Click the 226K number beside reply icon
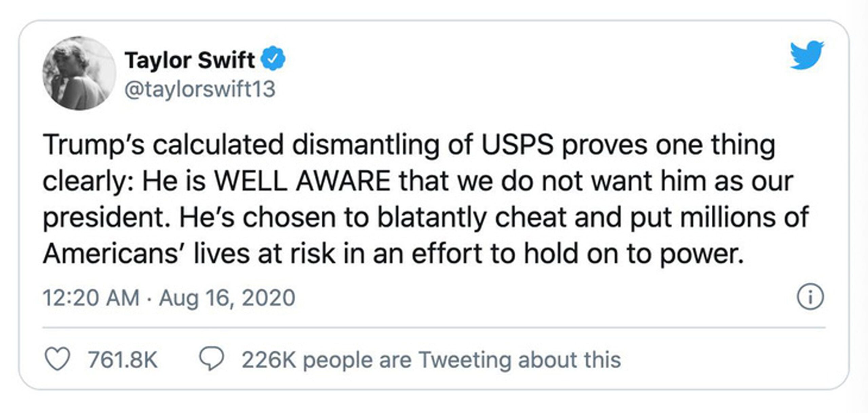 [x=269, y=360]
